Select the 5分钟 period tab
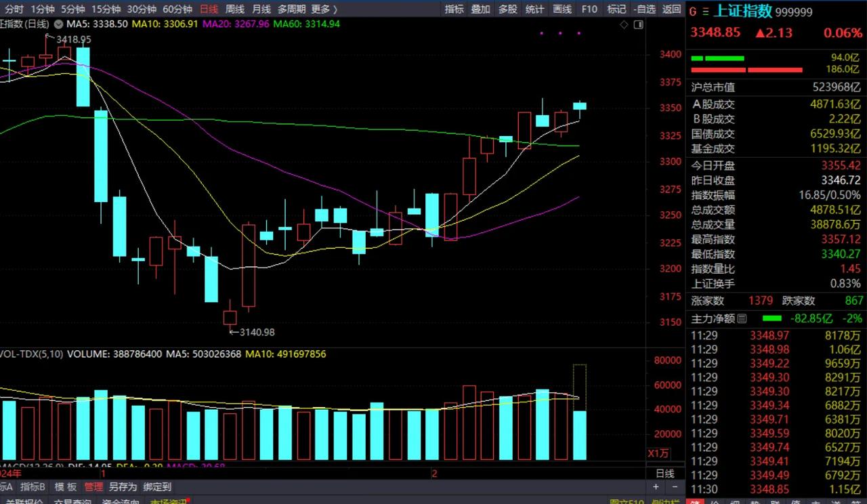 (72, 9)
